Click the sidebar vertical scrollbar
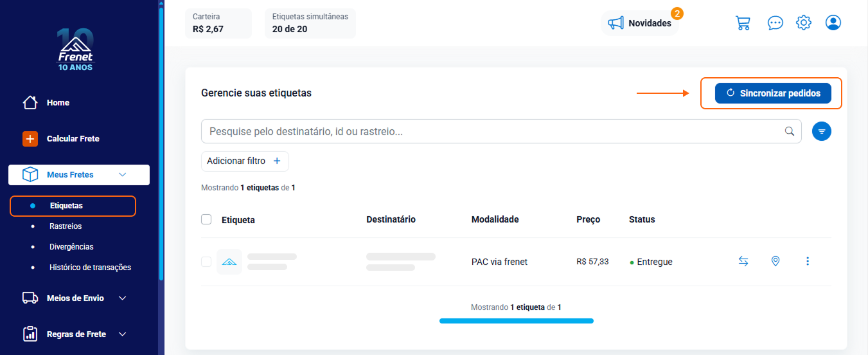The height and width of the screenshot is (355, 868). (161, 141)
